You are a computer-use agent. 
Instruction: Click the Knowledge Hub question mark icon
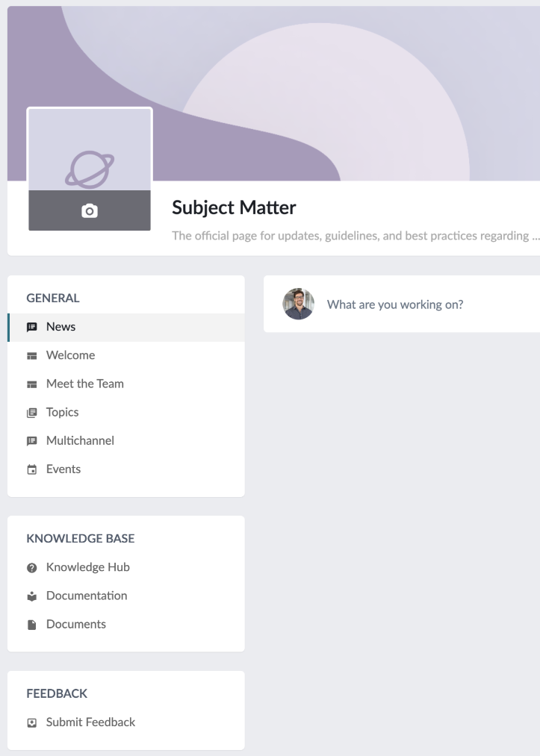click(32, 567)
